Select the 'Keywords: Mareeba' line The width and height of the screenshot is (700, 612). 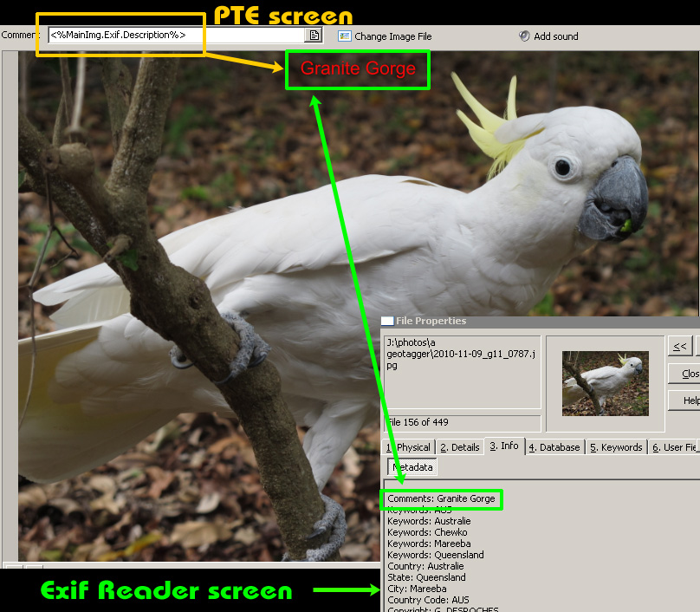coord(429,544)
